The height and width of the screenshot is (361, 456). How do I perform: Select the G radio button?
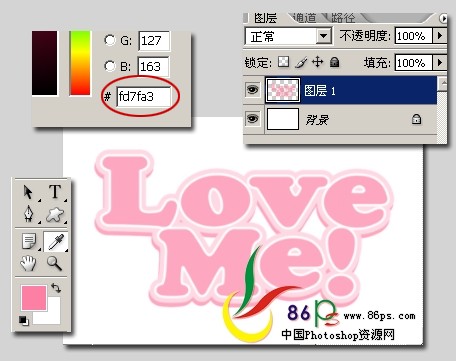pyautogui.click(x=109, y=40)
